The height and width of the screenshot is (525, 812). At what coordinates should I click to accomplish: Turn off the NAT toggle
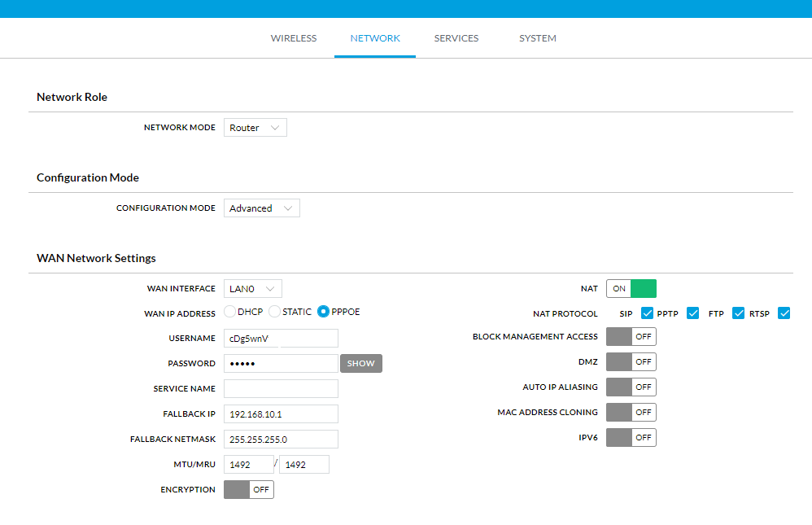[x=631, y=289]
